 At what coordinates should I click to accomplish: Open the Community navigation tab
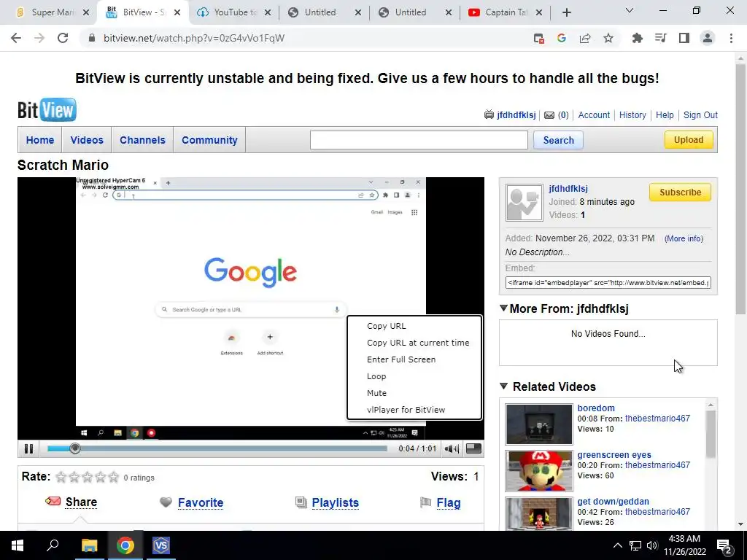coord(209,140)
